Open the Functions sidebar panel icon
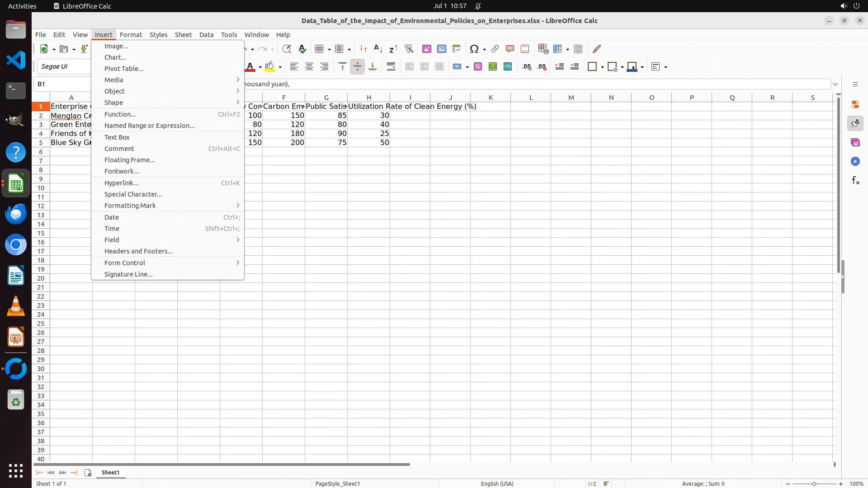Viewport: 868px width, 488px height. [x=855, y=181]
